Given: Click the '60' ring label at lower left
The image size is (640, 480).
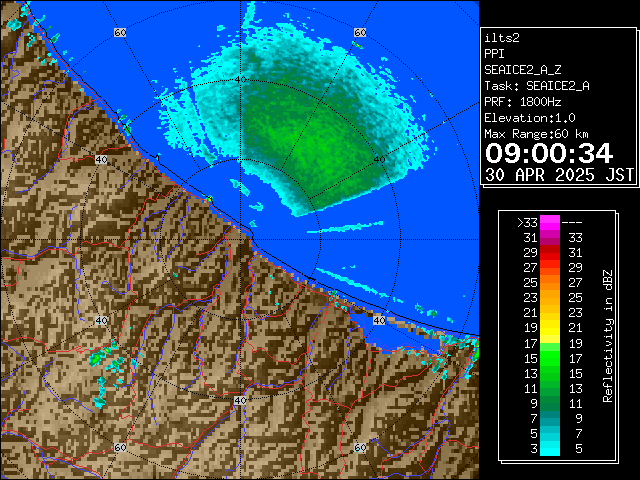Looking at the screenshot, I should click(120, 447).
